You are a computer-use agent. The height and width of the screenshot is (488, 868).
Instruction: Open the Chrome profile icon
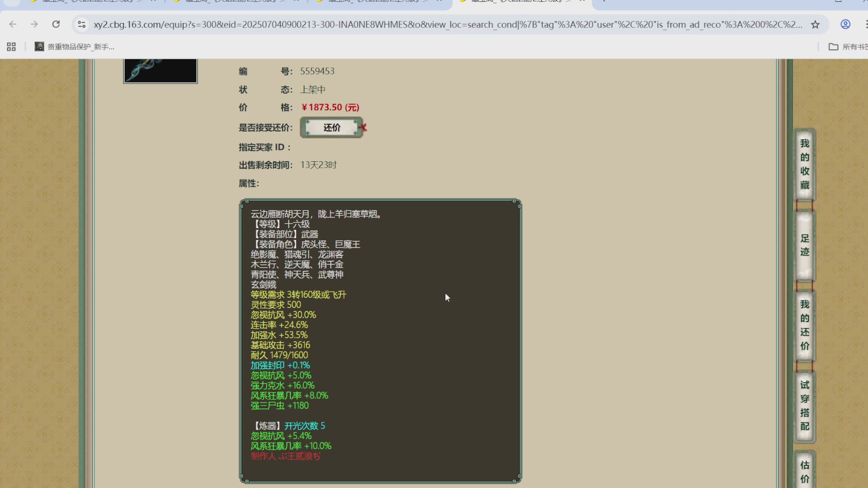pyautogui.click(x=845, y=24)
